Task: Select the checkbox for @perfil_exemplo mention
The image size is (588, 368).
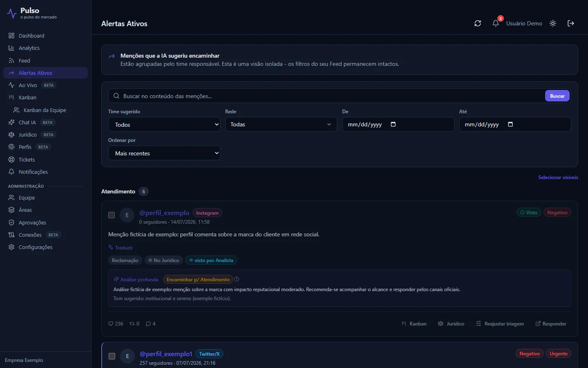Action: pyautogui.click(x=111, y=215)
